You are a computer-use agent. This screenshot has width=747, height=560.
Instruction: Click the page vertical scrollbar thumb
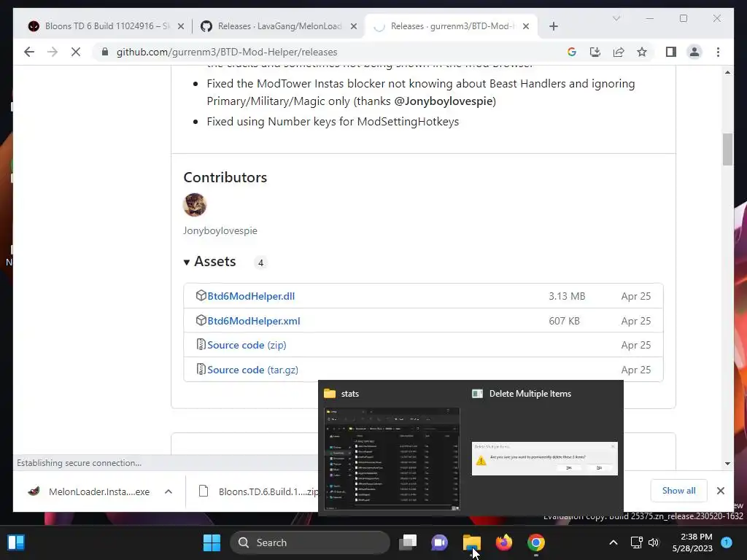727,149
